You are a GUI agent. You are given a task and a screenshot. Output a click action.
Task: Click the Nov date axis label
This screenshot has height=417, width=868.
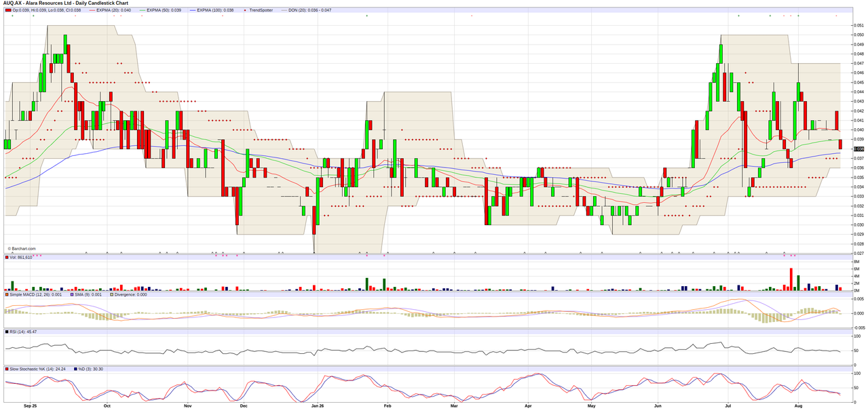point(188,407)
